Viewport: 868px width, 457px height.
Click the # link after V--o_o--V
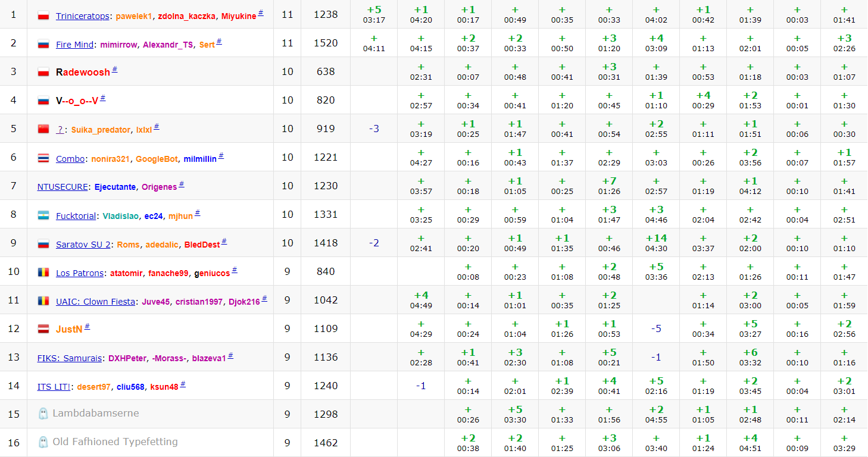(x=102, y=98)
